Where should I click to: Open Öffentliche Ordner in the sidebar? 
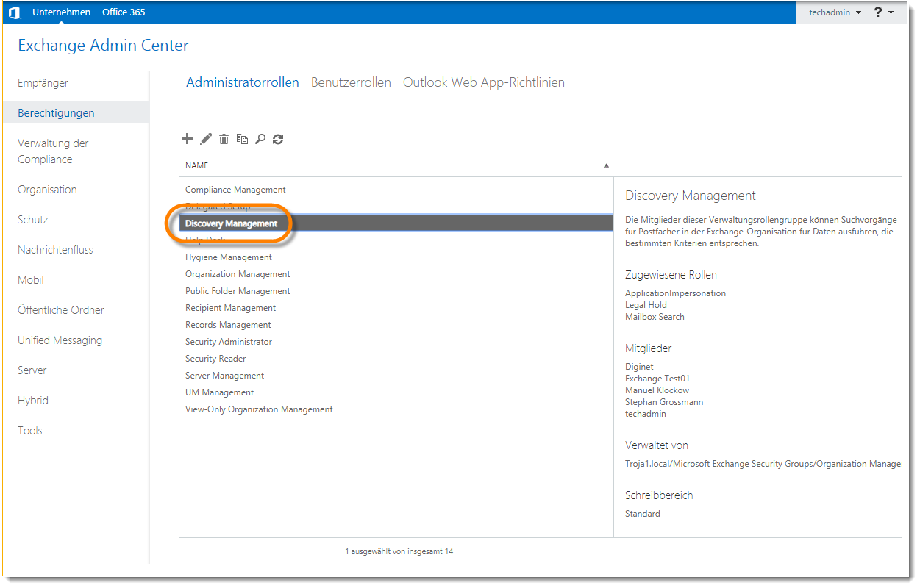click(61, 310)
